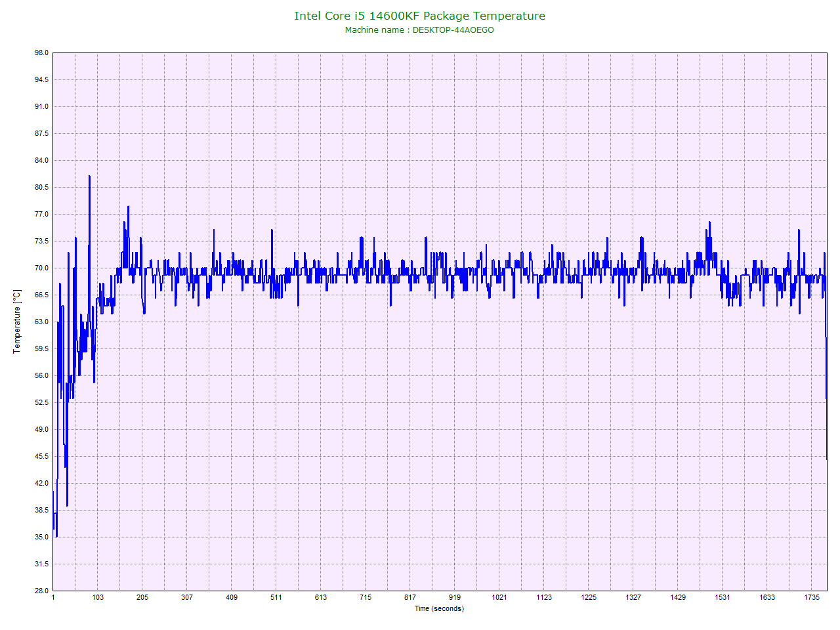
Task: Pick the 1735 seconds tick label
Action: (x=812, y=597)
